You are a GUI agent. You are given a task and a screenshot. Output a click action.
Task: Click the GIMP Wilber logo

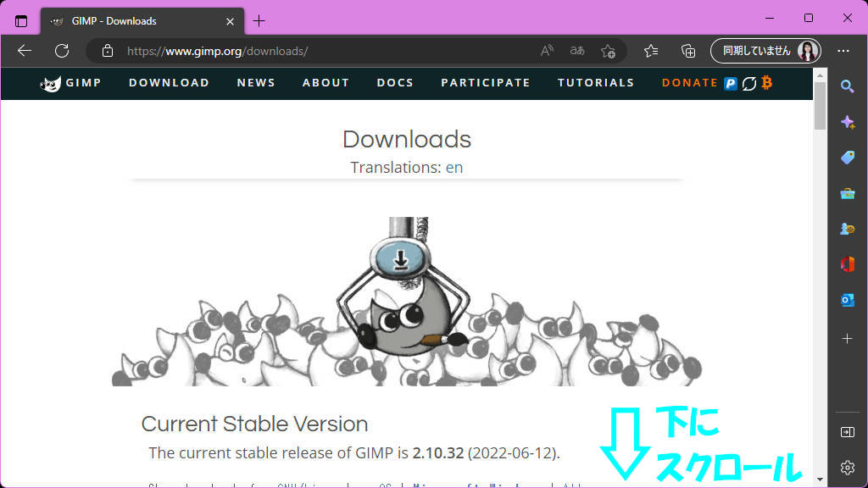(51, 83)
